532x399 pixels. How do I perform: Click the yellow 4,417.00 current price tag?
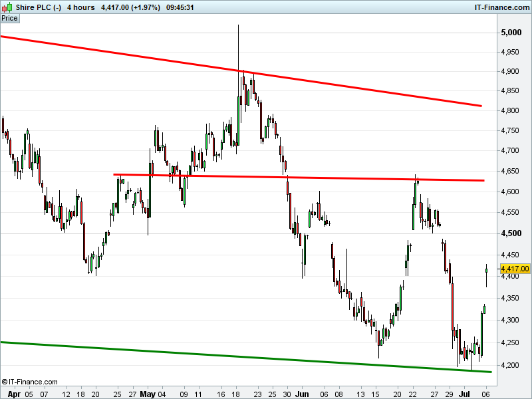(x=515, y=269)
